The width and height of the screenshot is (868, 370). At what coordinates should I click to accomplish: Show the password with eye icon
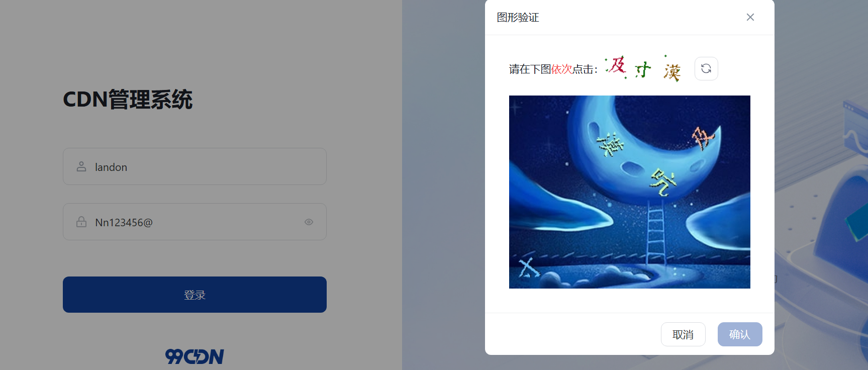click(309, 222)
